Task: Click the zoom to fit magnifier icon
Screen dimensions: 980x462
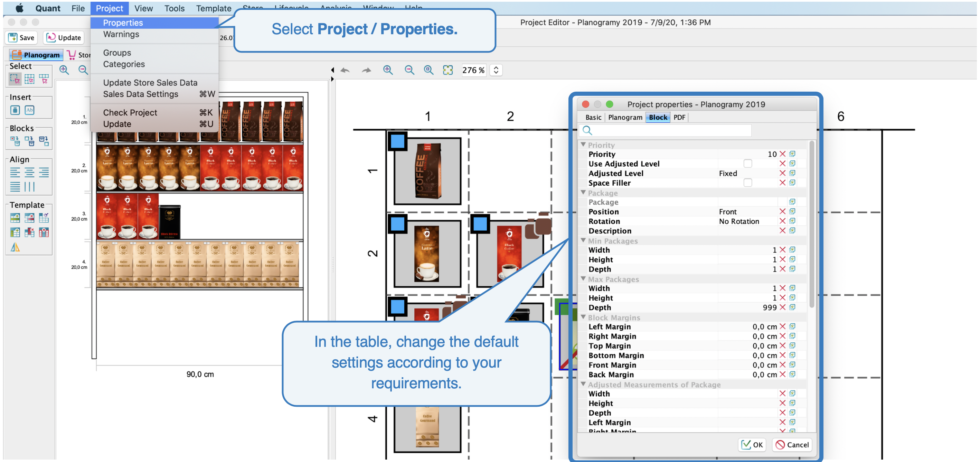Action: coord(428,70)
